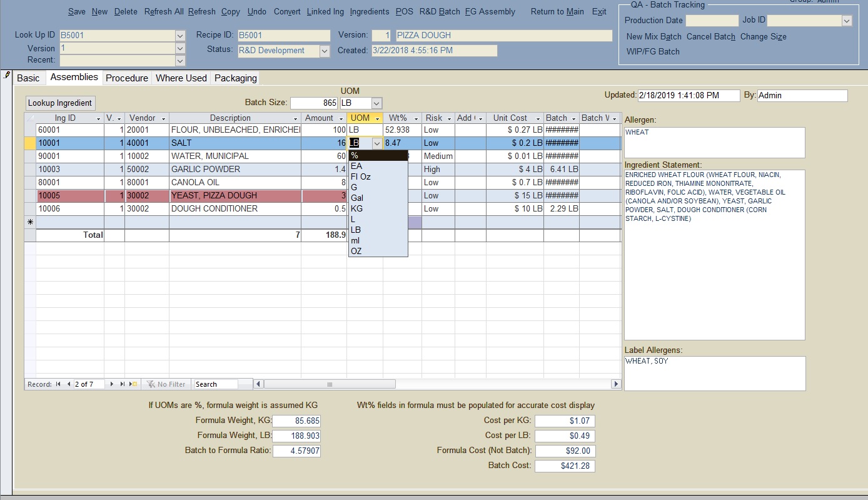
Task: Click the record Search box
Action: click(215, 384)
